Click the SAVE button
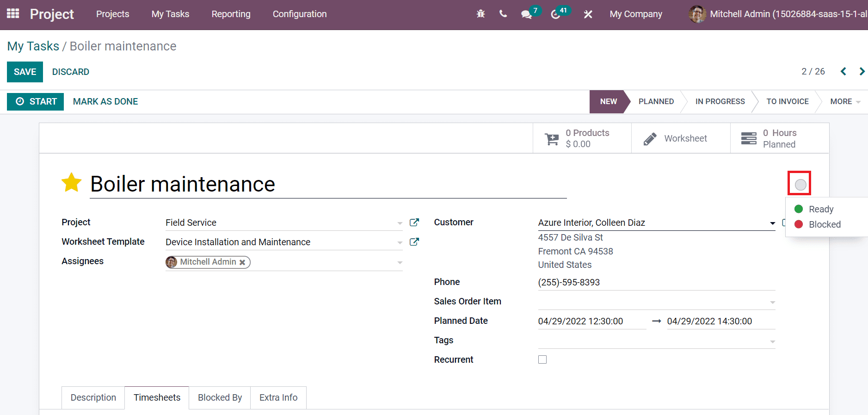The image size is (868, 415). click(25, 72)
